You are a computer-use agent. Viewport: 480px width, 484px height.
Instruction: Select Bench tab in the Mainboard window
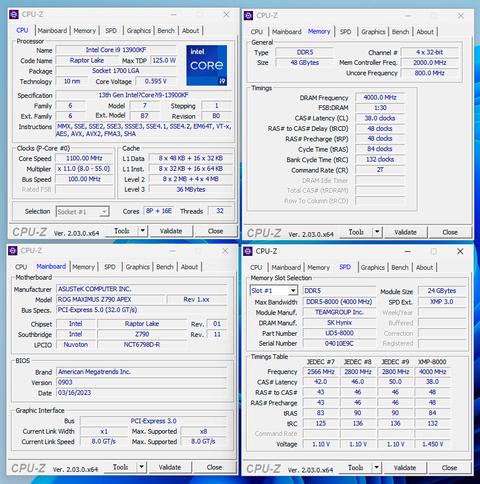(165, 267)
